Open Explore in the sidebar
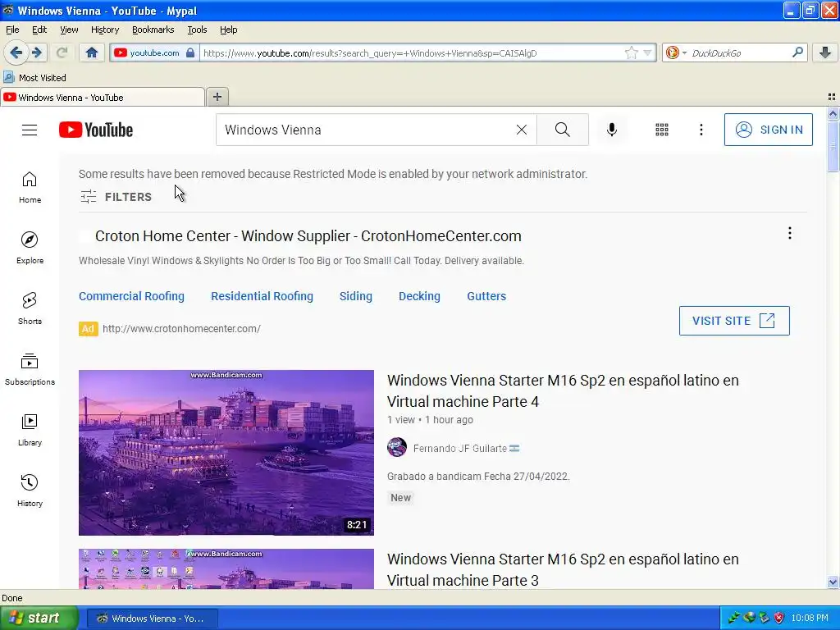Image resolution: width=840 pixels, height=630 pixels. pos(30,248)
